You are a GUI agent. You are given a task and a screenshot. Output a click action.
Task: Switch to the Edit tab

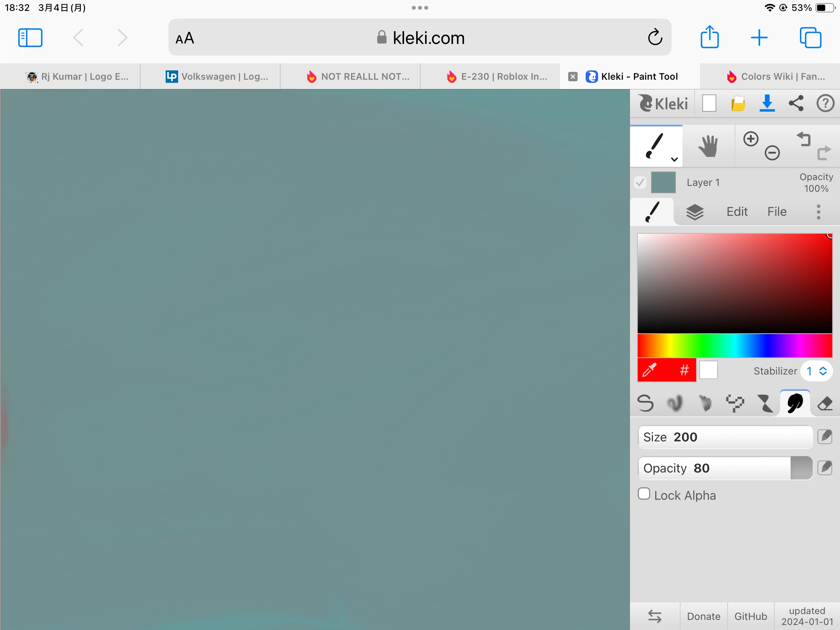pos(737,212)
